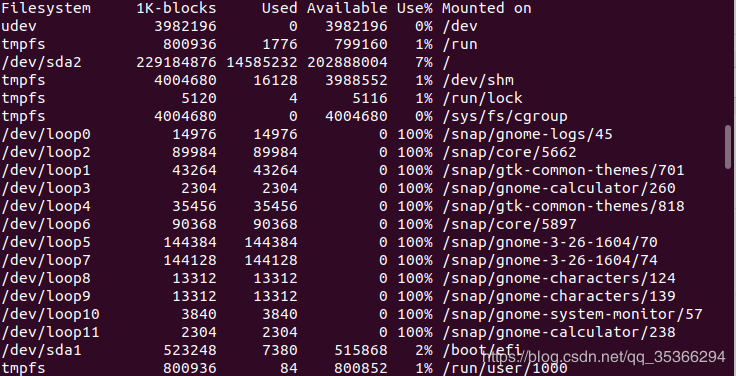Click the '/dev/loop6' entry
Viewport: 736px width, 376px height.
point(46,224)
